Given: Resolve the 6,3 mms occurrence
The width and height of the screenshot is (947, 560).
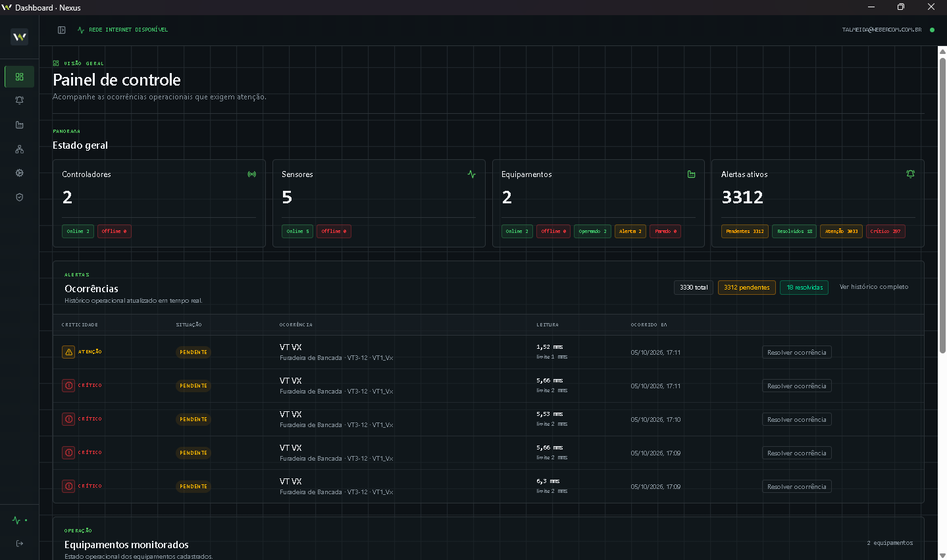Looking at the screenshot, I should point(797,487).
